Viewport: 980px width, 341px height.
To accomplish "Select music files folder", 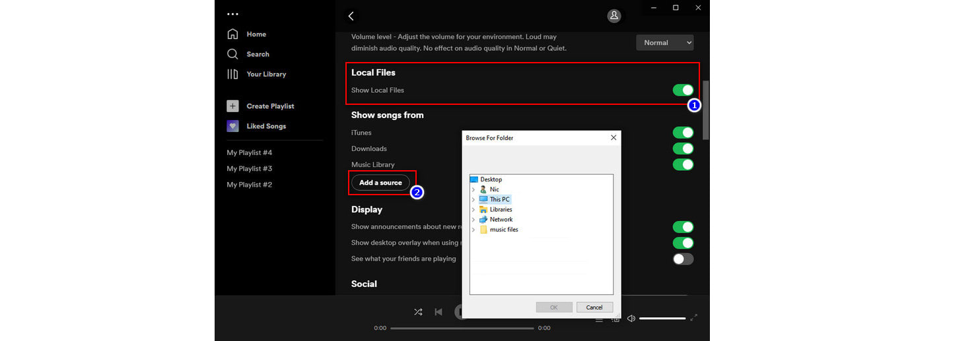I will click(x=504, y=230).
